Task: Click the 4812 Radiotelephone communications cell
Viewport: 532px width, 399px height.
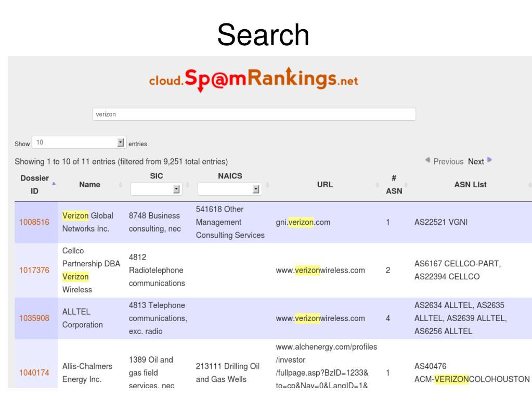Action: pos(157,270)
